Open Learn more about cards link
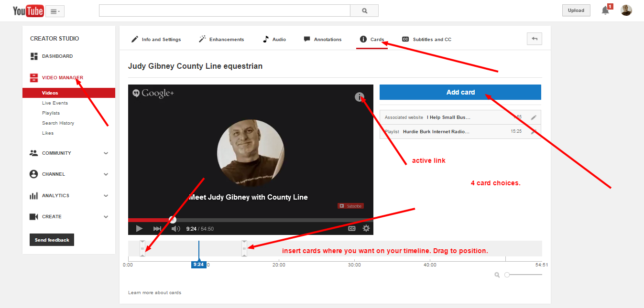 [154, 292]
